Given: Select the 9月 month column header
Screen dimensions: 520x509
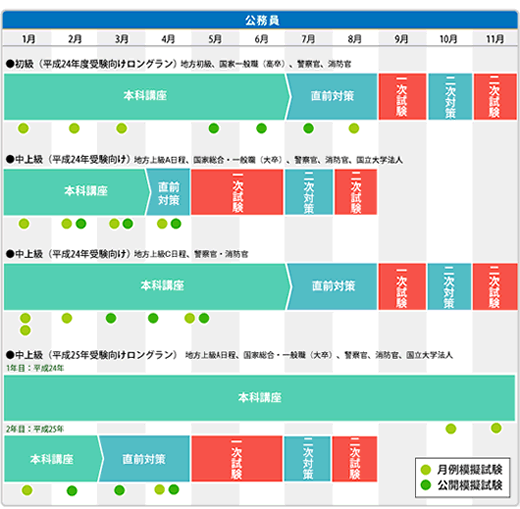Looking at the screenshot, I should tap(401, 39).
